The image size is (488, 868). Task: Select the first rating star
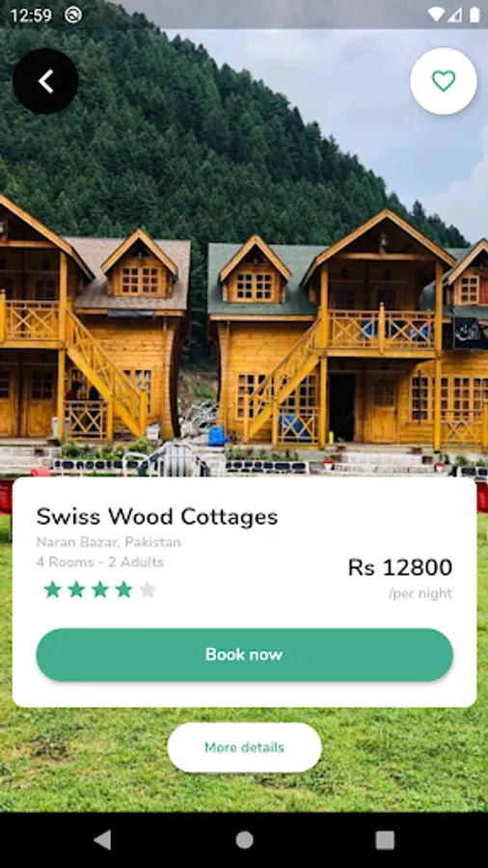click(53, 589)
